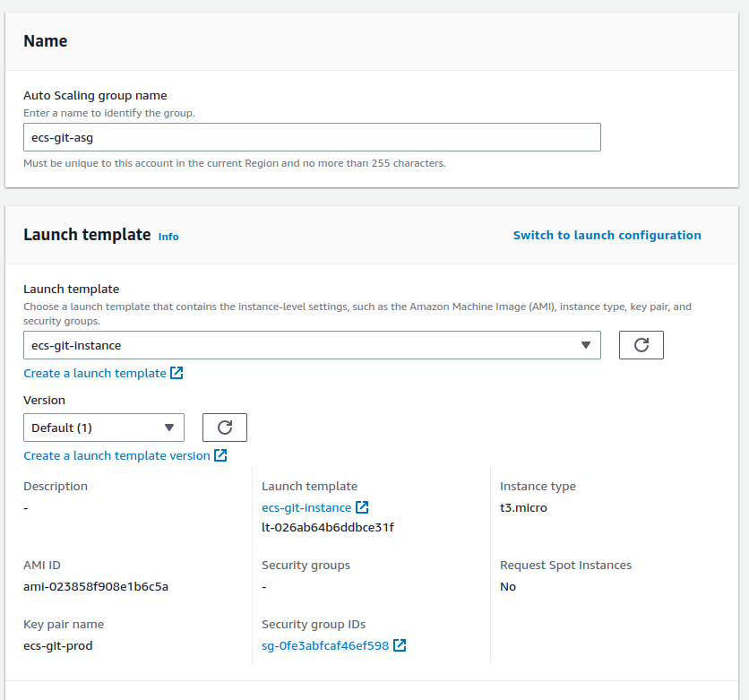Open security group sg-0fe3abfcaf46ef598 link

pyautogui.click(x=325, y=645)
